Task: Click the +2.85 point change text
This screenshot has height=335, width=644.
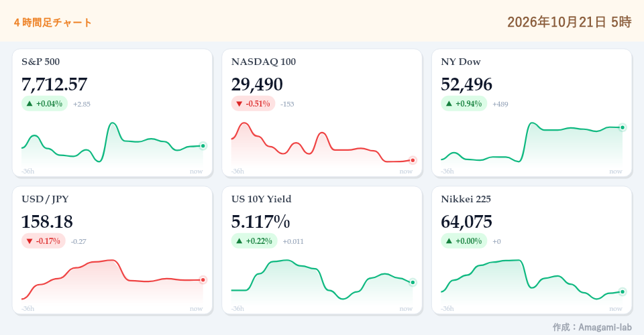Action: click(x=82, y=104)
